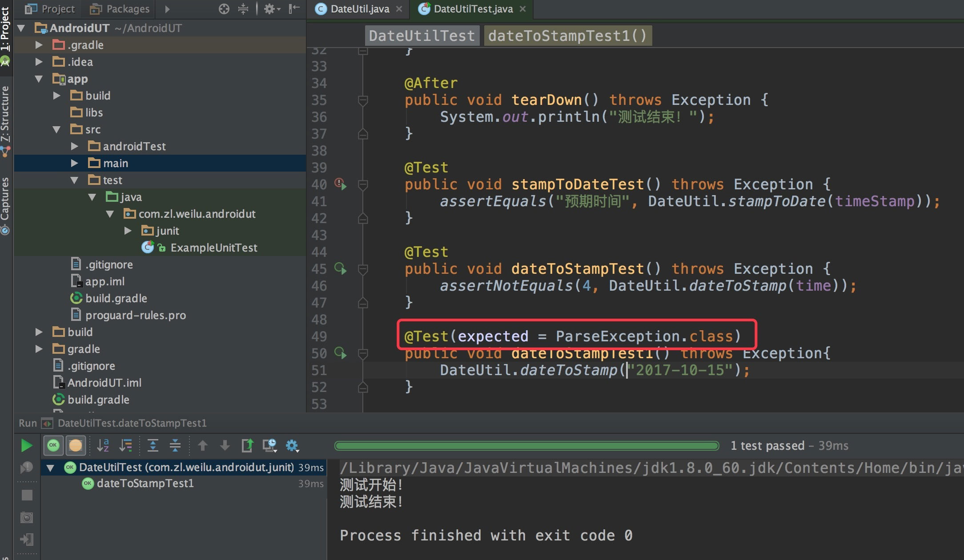This screenshot has width=964, height=560.
Task: Hide the Project tool window
Action: coord(294,9)
